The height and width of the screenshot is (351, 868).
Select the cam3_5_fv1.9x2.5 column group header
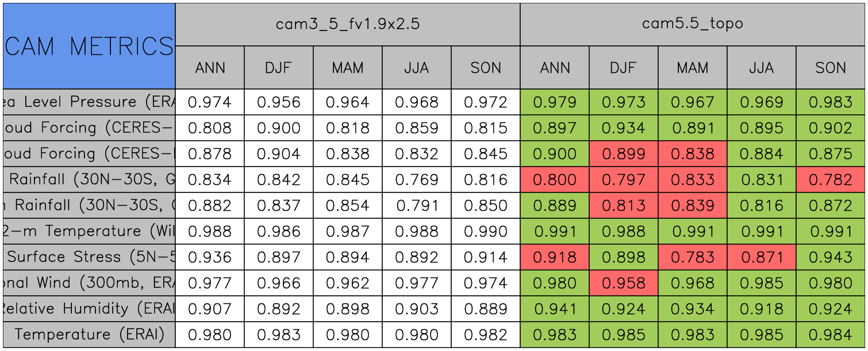click(x=347, y=24)
